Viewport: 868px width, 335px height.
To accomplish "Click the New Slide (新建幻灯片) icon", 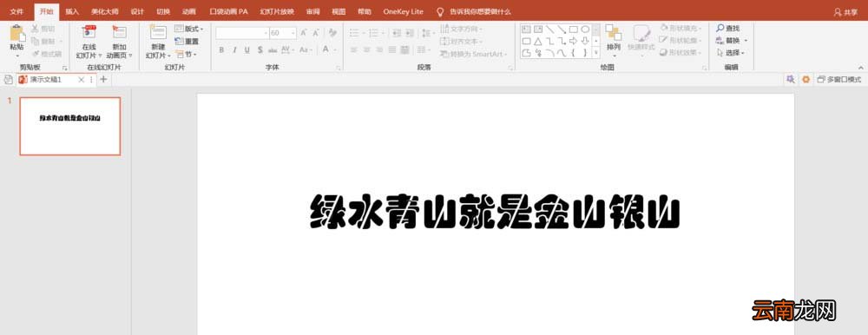I will (158, 32).
